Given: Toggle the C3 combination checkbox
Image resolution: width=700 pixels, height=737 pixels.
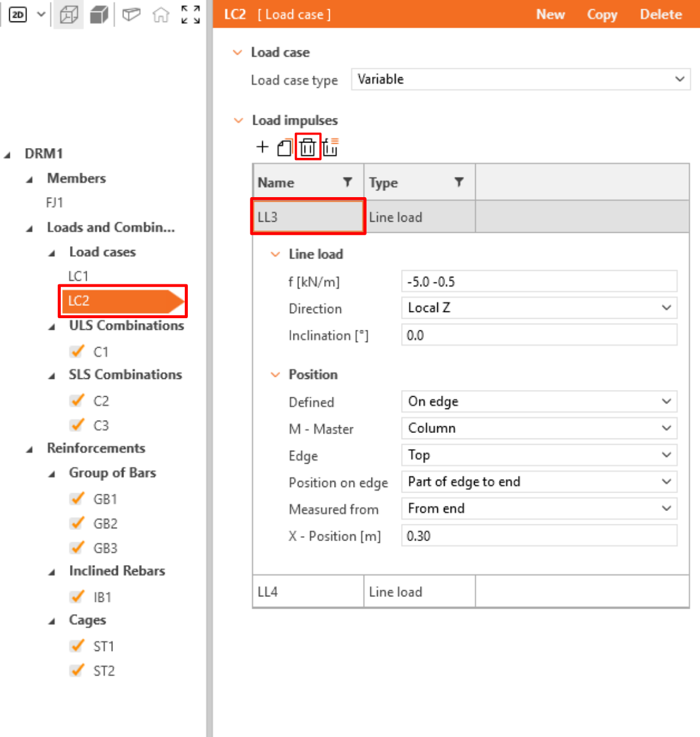Looking at the screenshot, I should 77,425.
